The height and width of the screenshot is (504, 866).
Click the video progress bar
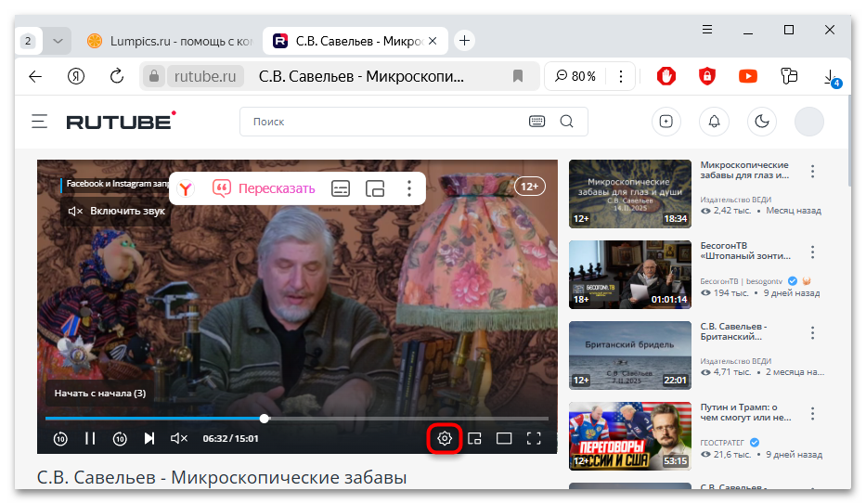pos(297,419)
